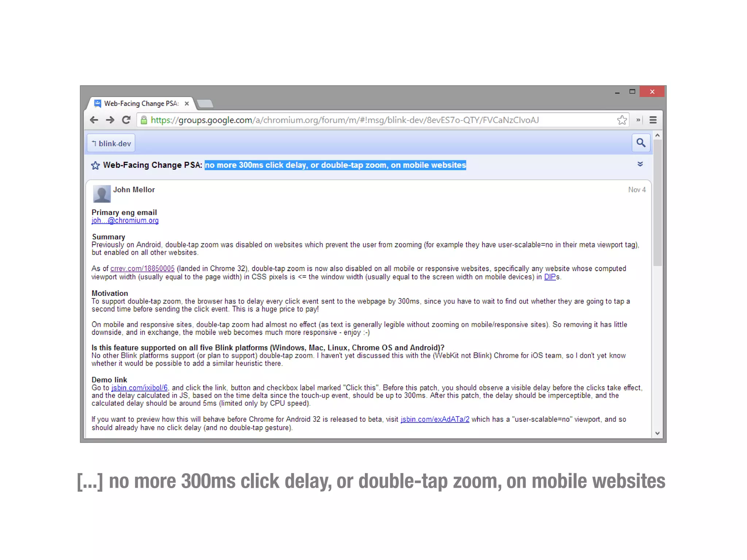Open the crrev.com/18850005 link
Viewport: 747px width, 560px height.
tap(143, 269)
